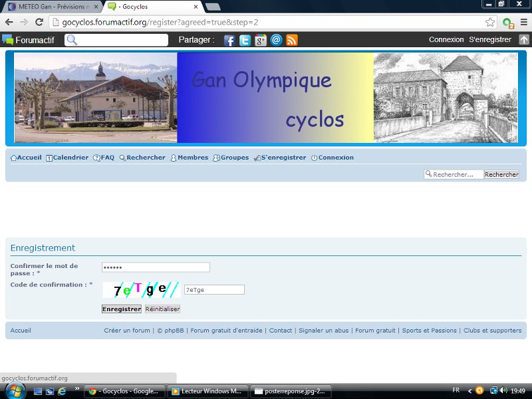Image resolution: width=532 pixels, height=399 pixels.
Task: Click Créer un forum footer link
Action: click(127, 331)
